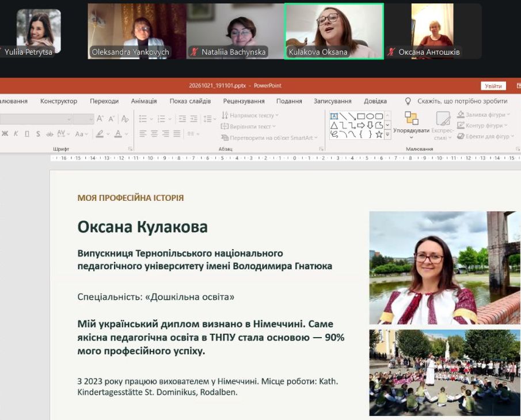The height and width of the screenshot is (420, 521).
Task: Open the Абзац dialog launcher
Action: (x=321, y=149)
